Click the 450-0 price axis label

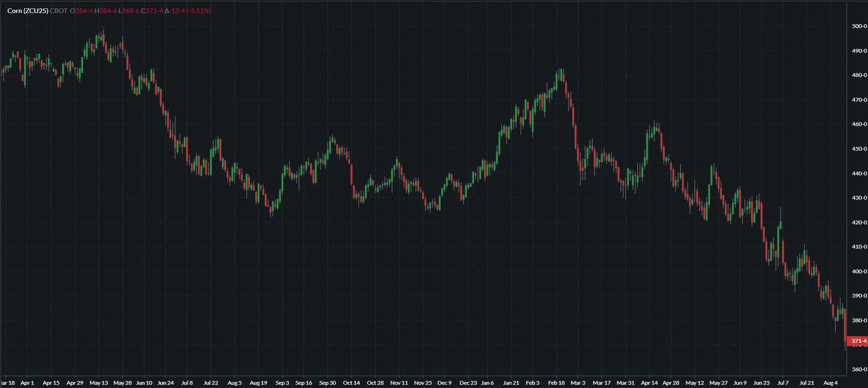(859, 149)
